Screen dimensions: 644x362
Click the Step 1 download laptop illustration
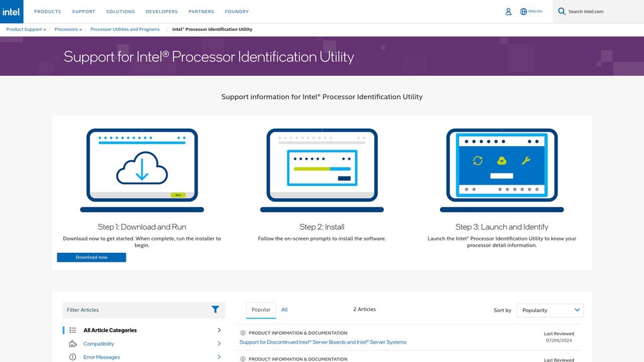point(141,170)
